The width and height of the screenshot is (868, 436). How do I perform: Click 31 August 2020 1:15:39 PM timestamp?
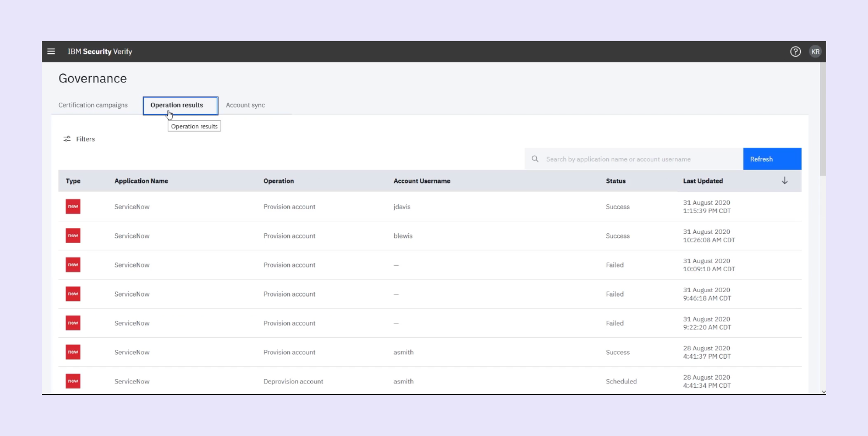coord(707,207)
